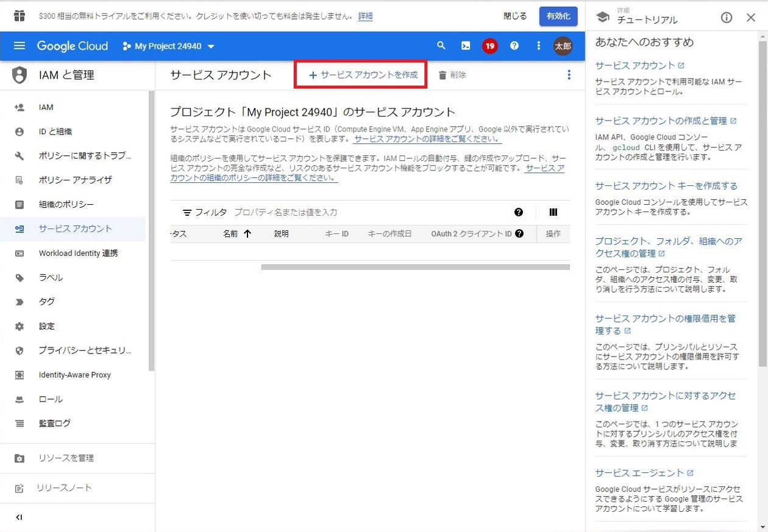768x532 pixels.
Task: Collapse the left navigation with arrow icon
Action: pyautogui.click(x=20, y=517)
